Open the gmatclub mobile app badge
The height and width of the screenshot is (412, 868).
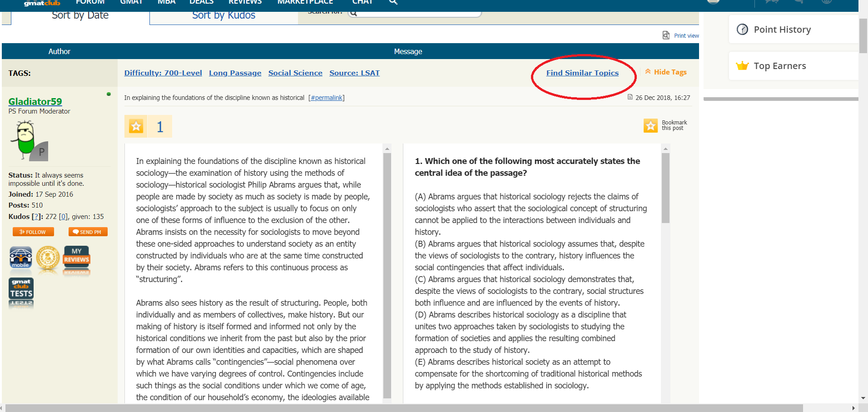coord(21,258)
